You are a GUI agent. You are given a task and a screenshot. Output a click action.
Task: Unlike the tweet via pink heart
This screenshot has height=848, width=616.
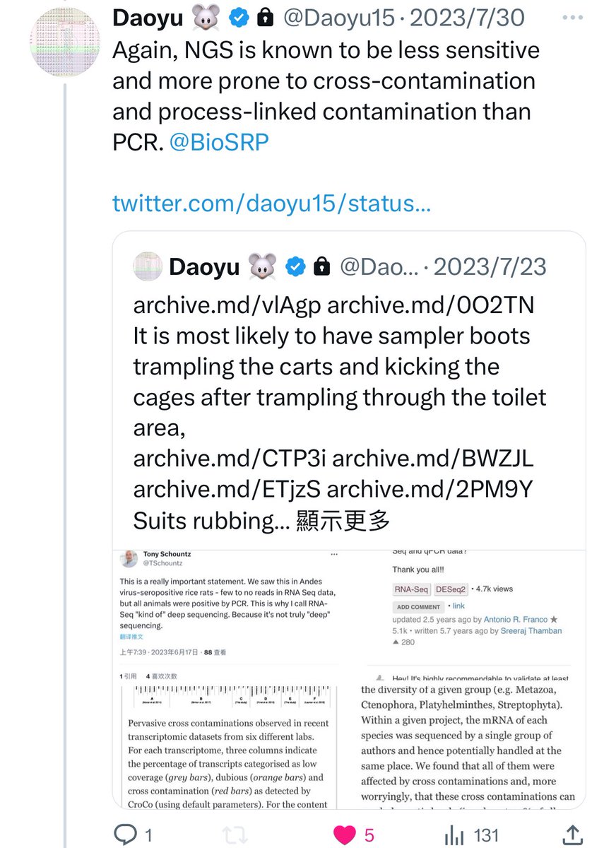pos(345,835)
